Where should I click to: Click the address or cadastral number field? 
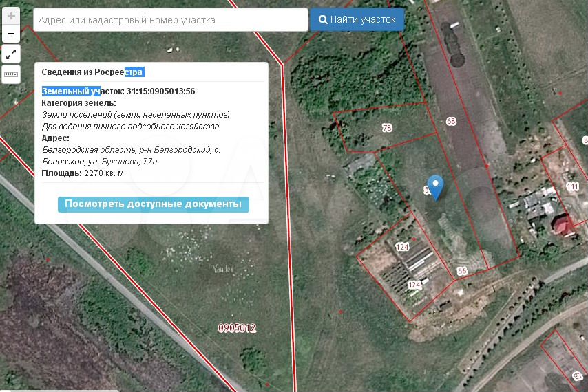[170, 20]
